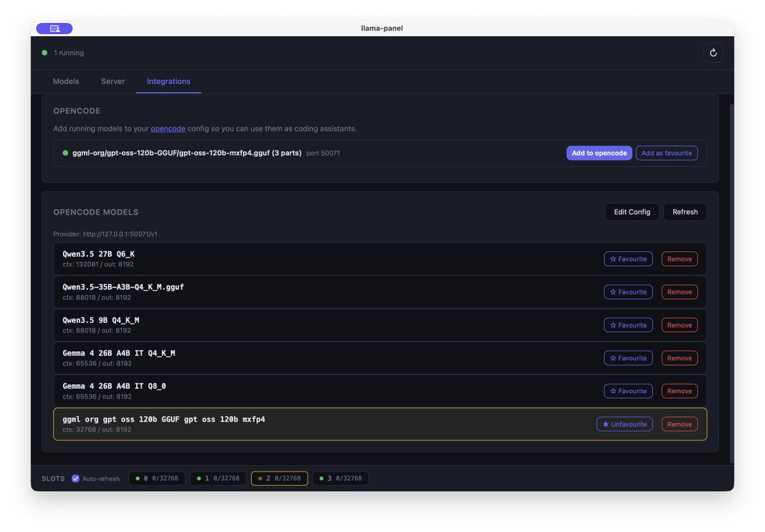Favourite the Qwen3.5 27B Q6_K model
The image size is (765, 532).
(x=629, y=259)
